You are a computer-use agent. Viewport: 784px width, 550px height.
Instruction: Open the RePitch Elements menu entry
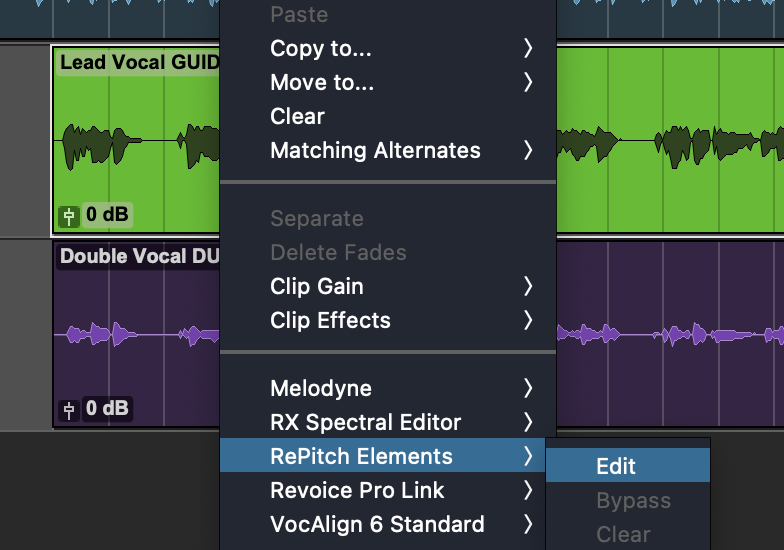[361, 457]
